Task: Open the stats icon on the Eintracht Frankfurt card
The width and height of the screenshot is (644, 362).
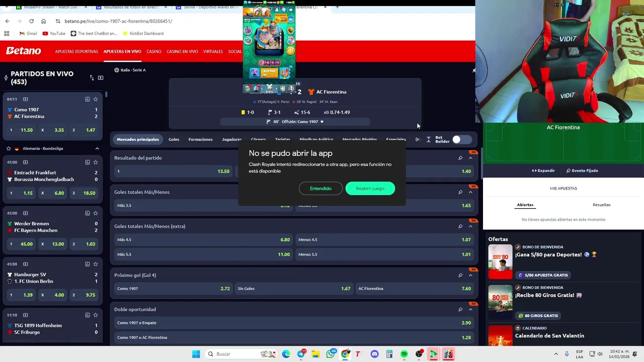Action: click(88, 162)
